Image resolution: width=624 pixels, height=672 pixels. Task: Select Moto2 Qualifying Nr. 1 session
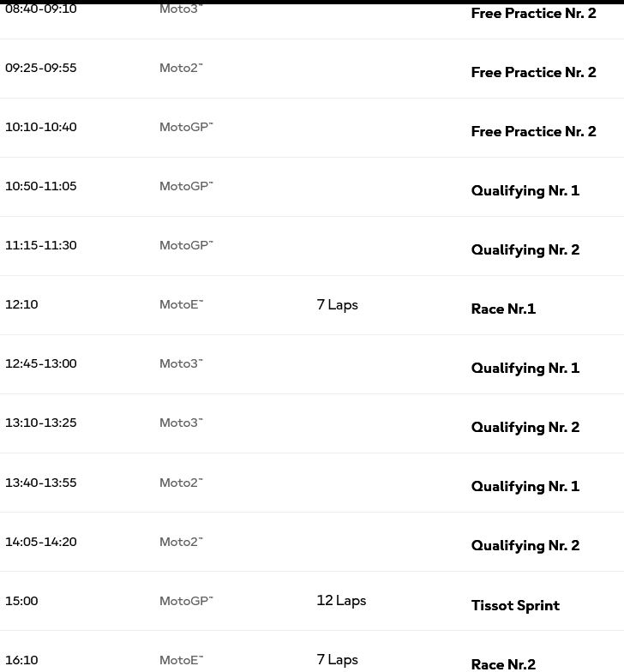[x=525, y=487]
